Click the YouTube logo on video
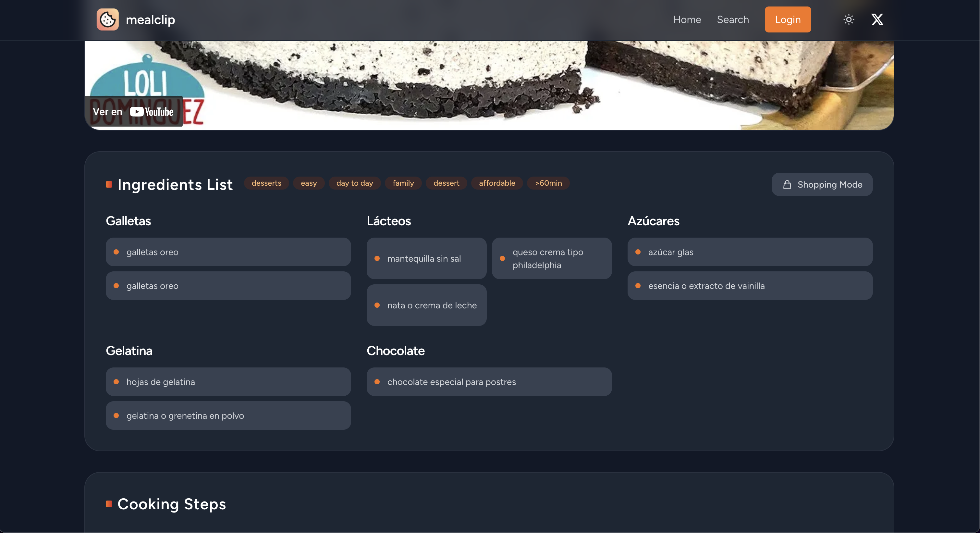Image resolution: width=980 pixels, height=533 pixels. click(x=152, y=112)
